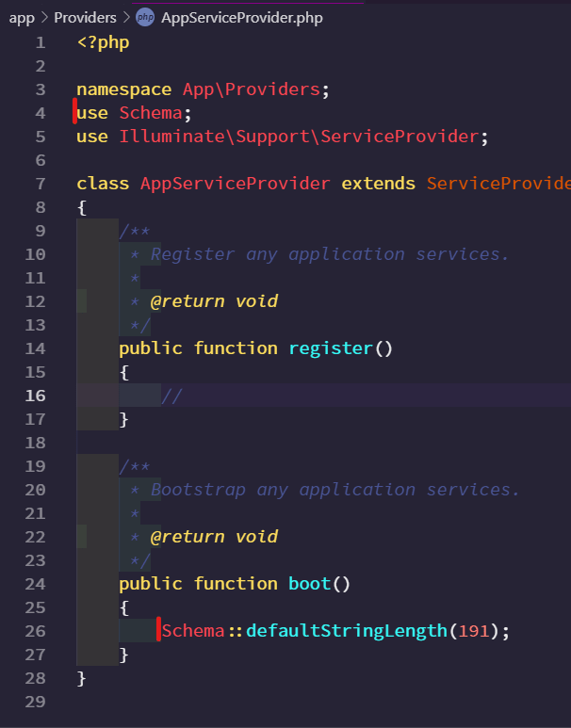The height and width of the screenshot is (728, 571).
Task: Click the AppServiceProvider class name
Action: tap(235, 184)
